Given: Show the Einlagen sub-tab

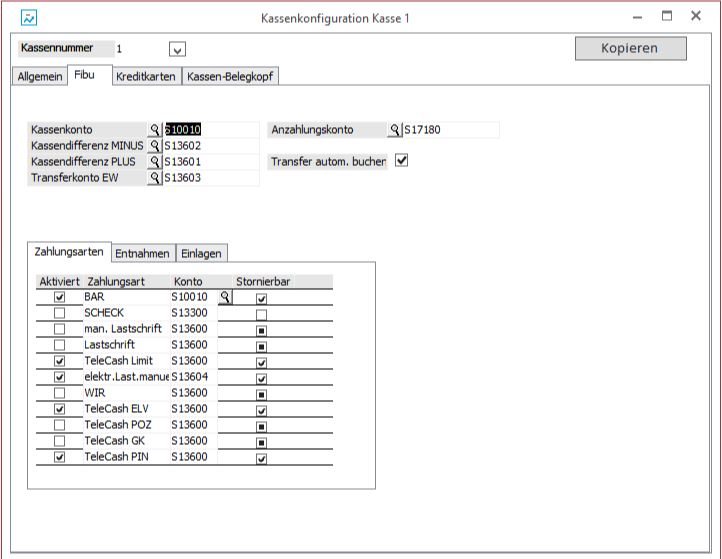Looking at the screenshot, I should point(202,254).
